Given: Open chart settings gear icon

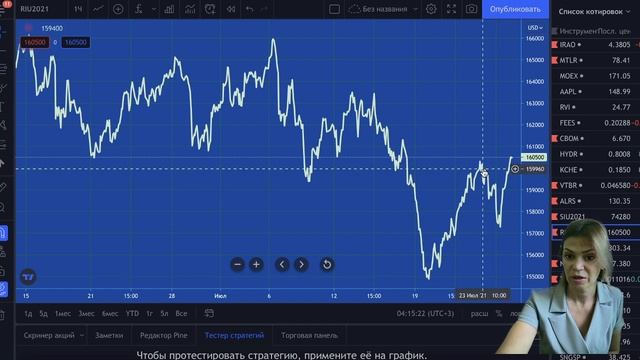Looking at the screenshot, I should (431, 9).
